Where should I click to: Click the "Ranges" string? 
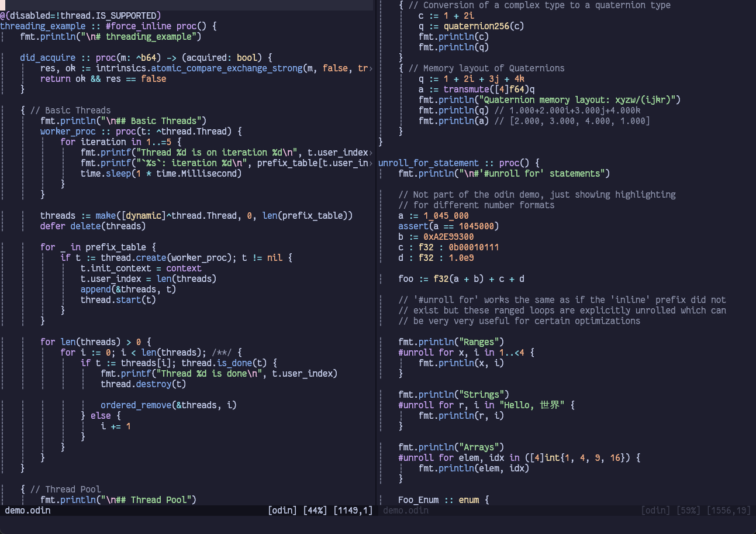click(479, 342)
